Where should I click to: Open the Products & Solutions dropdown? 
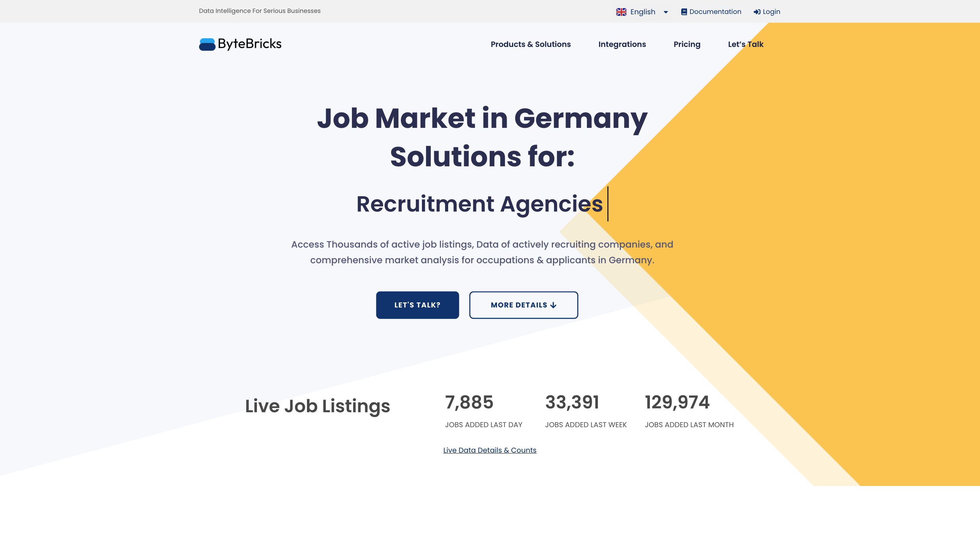(x=530, y=45)
